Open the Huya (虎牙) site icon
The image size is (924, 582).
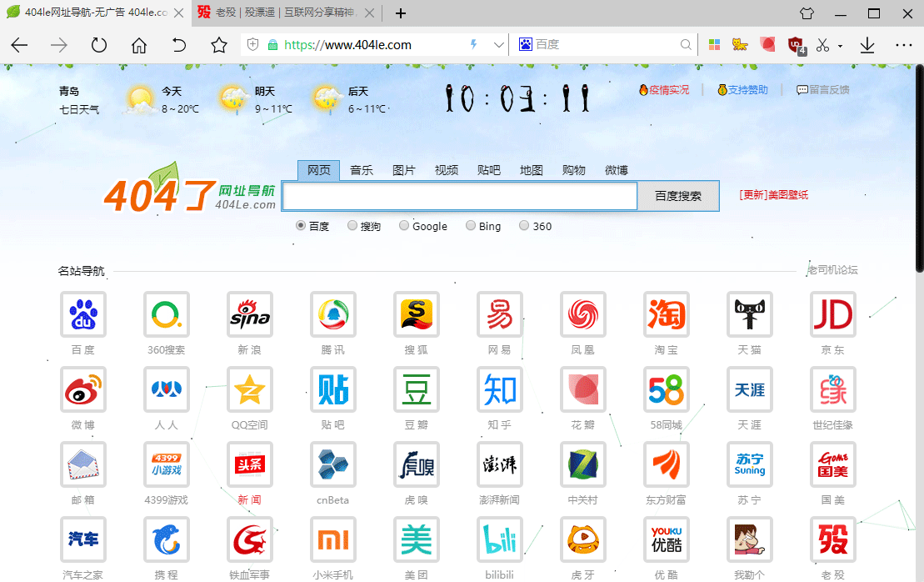[583, 539]
